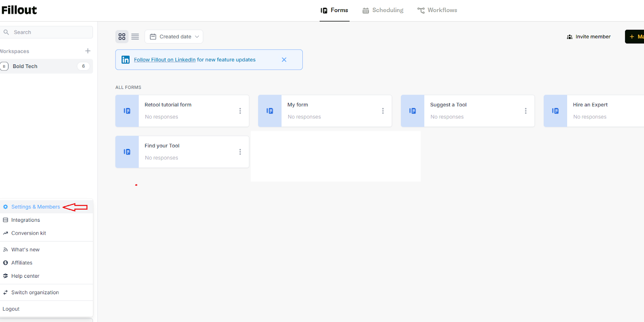Click the Help center graduation cap icon
This screenshot has height=322, width=644.
6,276
